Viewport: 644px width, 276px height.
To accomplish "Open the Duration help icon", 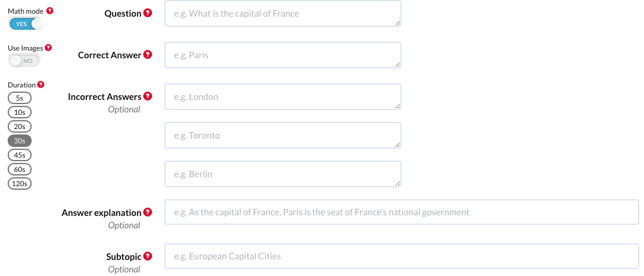I will tap(41, 85).
